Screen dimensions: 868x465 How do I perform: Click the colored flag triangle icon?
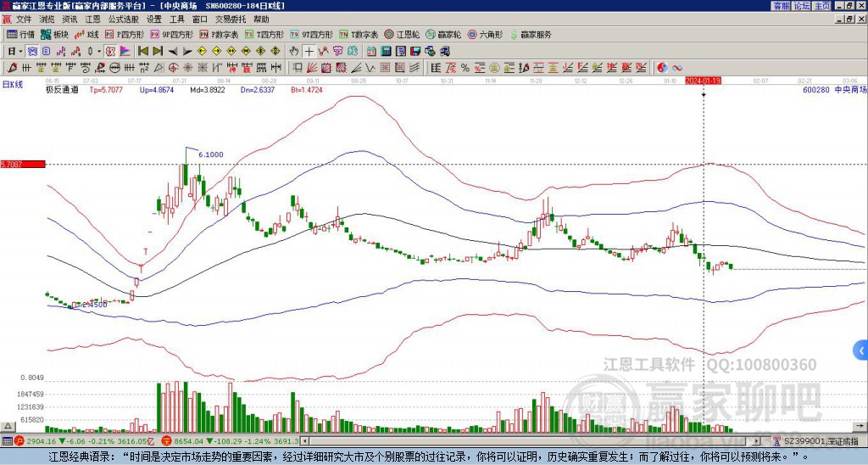pos(125,52)
